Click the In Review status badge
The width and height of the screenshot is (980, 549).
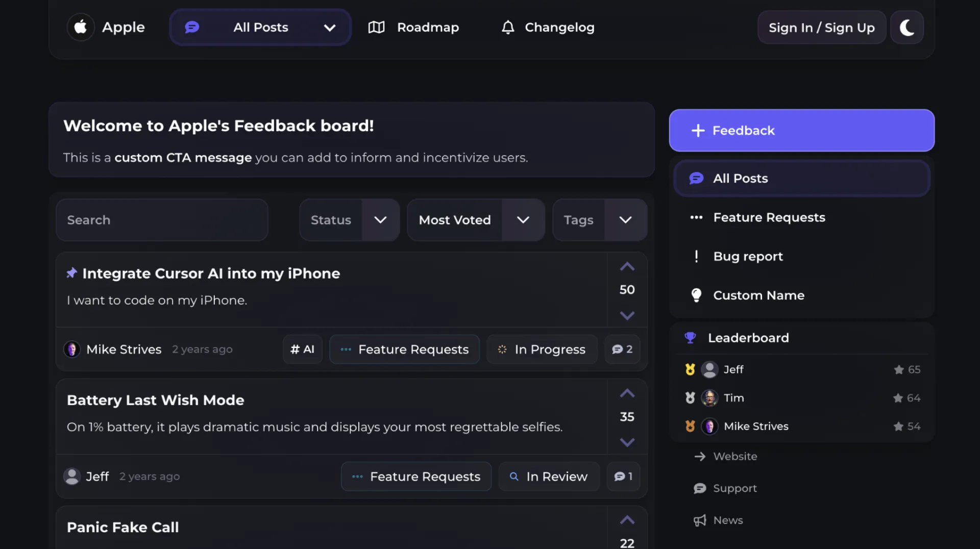coord(549,477)
